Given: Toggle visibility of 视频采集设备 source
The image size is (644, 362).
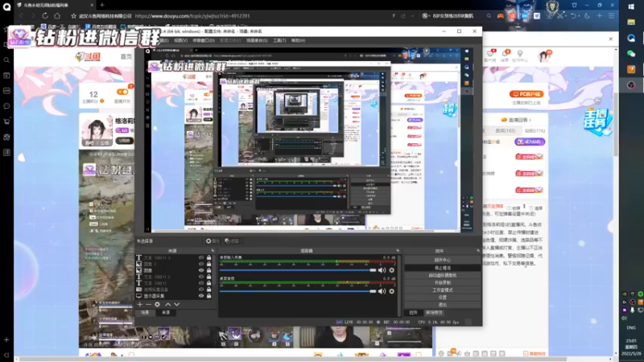Looking at the screenshot, I should [x=201, y=290].
